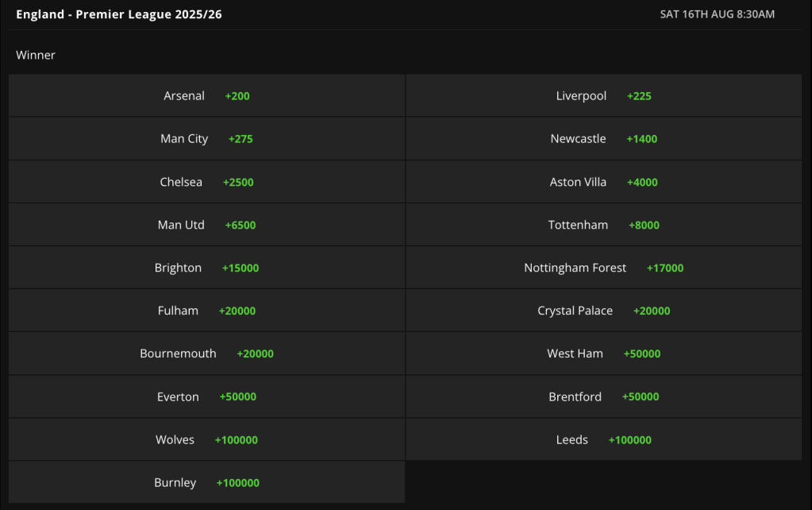Viewport: 812px width, 510px height.
Task: Select West Ham +50000 odds
Action: pos(604,354)
